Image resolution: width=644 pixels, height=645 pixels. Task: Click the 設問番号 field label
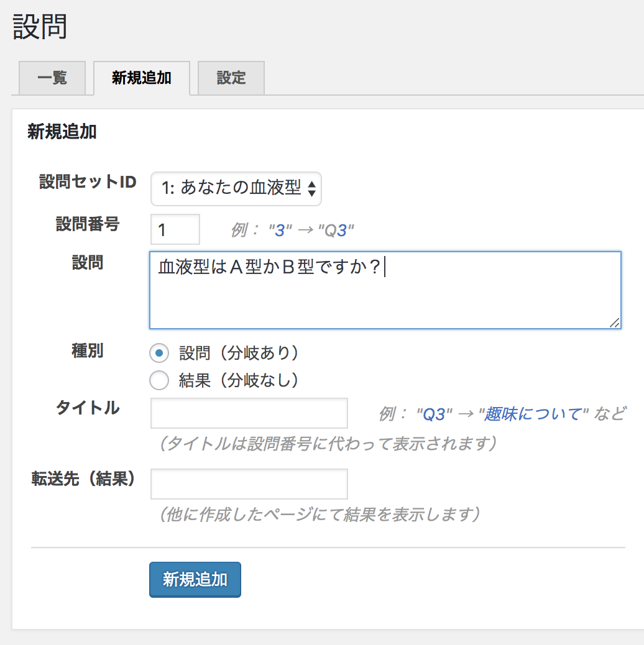tap(88, 224)
